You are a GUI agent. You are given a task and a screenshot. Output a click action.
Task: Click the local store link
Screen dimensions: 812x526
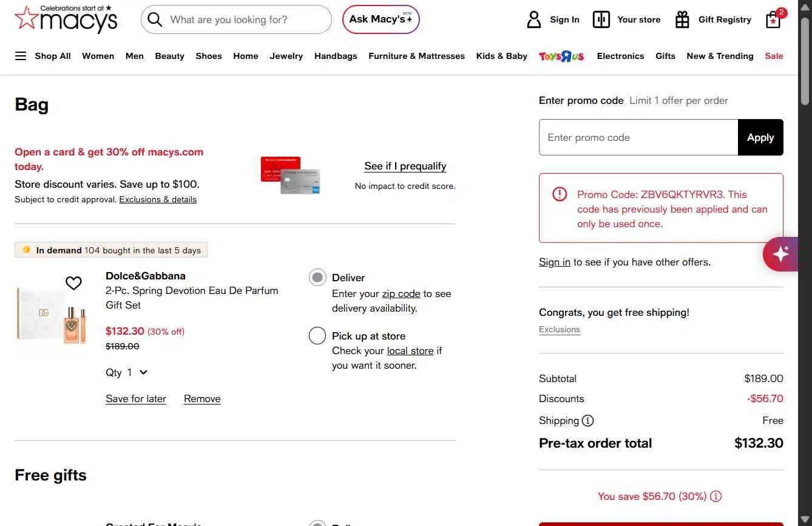pyautogui.click(x=410, y=350)
